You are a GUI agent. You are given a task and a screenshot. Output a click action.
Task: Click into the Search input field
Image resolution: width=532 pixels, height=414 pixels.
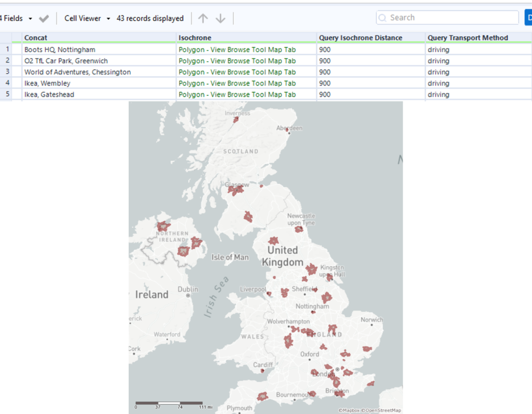point(447,18)
